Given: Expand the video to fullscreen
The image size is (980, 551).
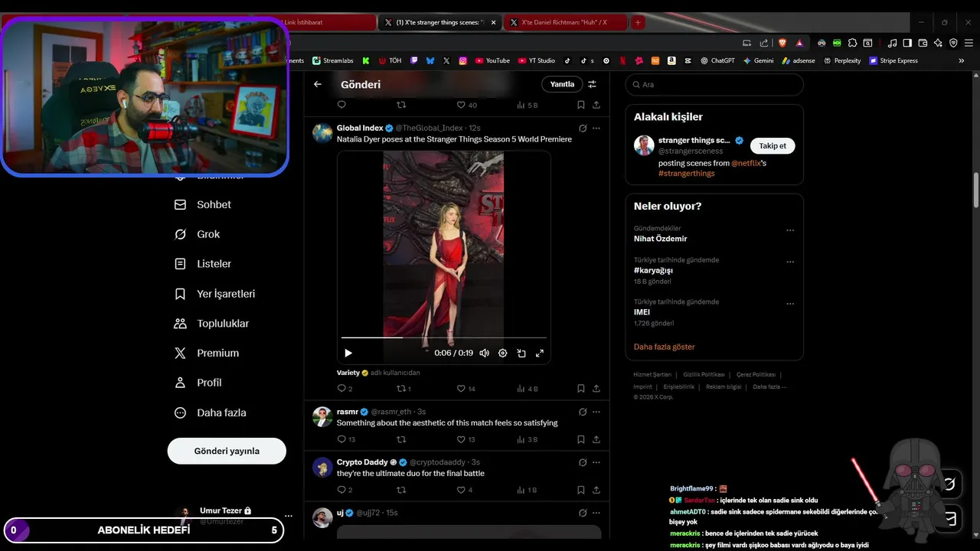Looking at the screenshot, I should click(x=540, y=353).
